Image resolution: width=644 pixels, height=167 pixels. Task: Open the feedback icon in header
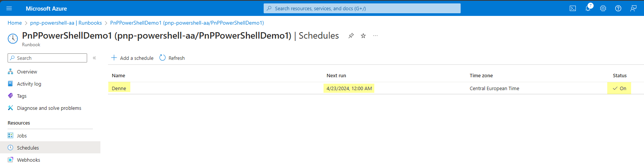[633, 8]
